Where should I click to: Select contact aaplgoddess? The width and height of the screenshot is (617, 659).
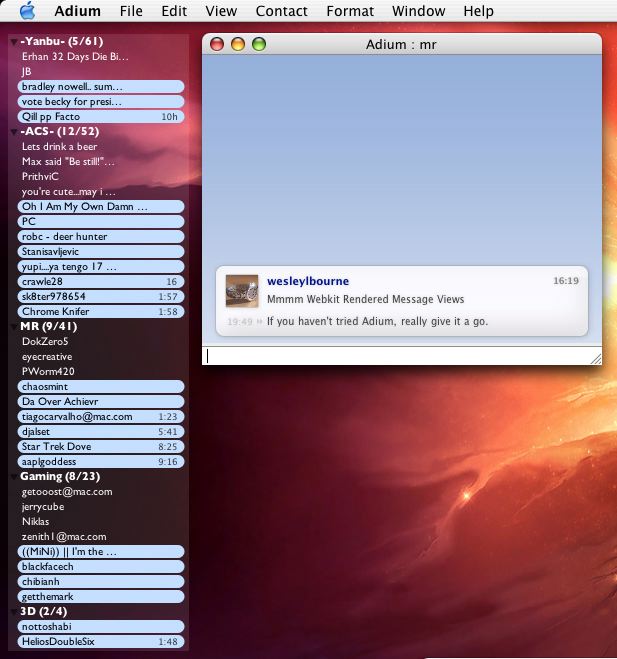(101, 462)
